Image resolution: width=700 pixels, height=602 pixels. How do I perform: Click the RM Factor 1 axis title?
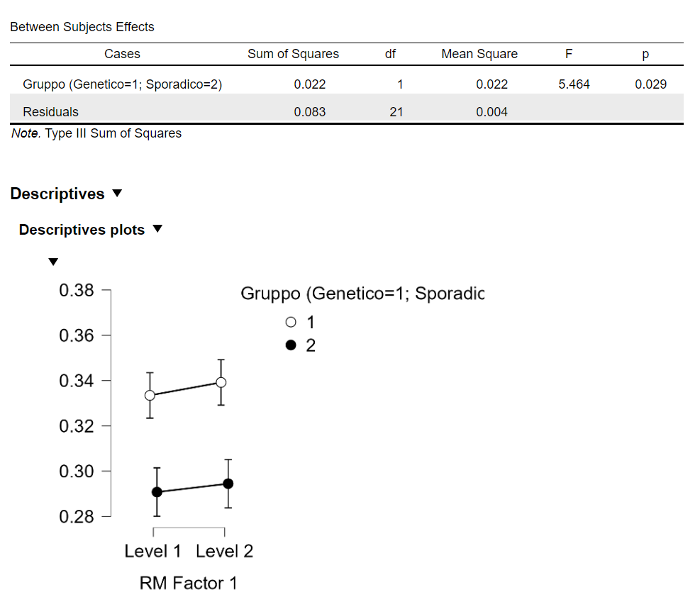coord(189,583)
